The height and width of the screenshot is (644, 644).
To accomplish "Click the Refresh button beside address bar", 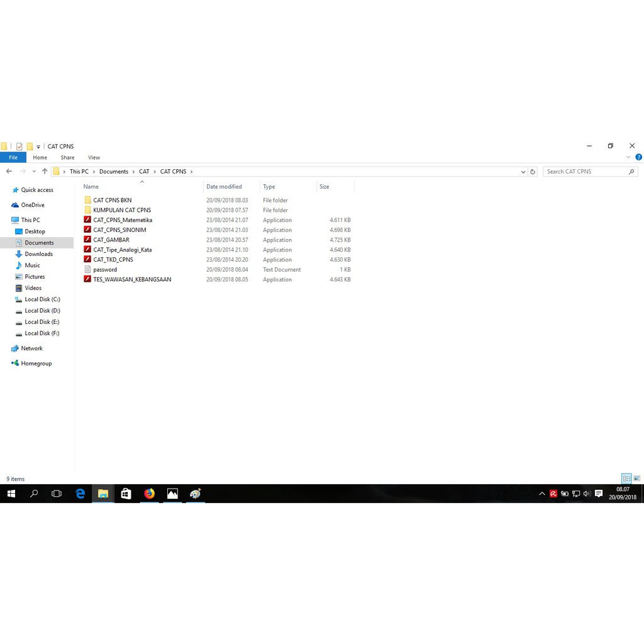I will click(533, 172).
